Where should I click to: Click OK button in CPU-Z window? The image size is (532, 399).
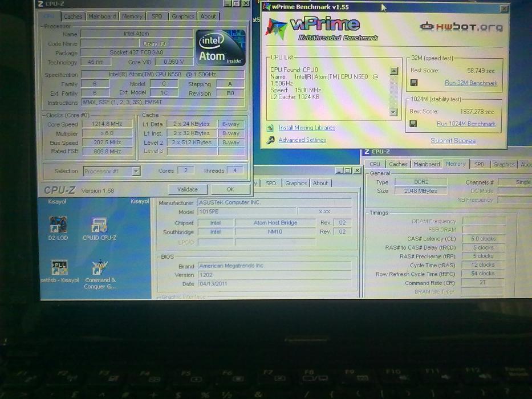230,189
